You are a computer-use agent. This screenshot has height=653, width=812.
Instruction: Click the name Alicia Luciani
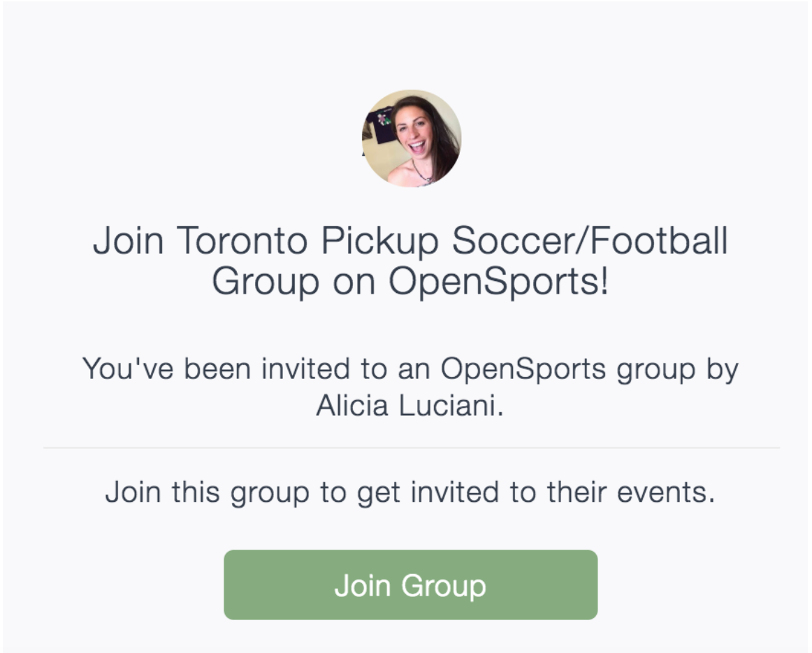(409, 406)
